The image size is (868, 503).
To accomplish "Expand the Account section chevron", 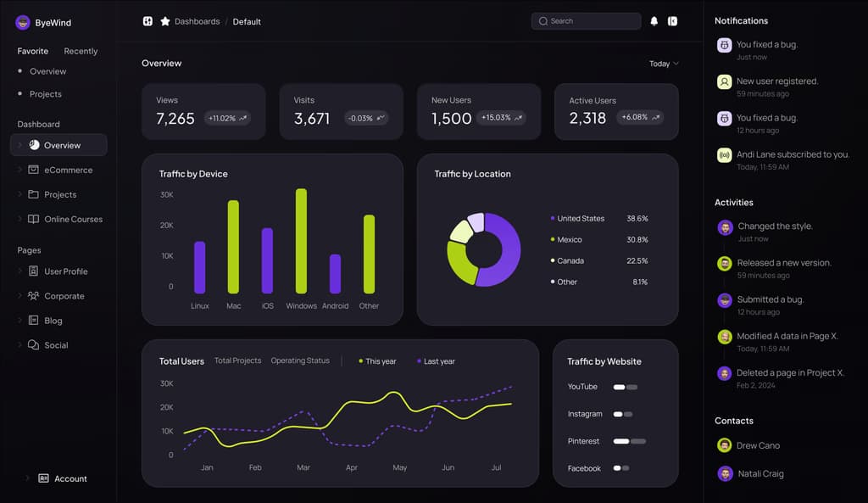I will pyautogui.click(x=28, y=478).
